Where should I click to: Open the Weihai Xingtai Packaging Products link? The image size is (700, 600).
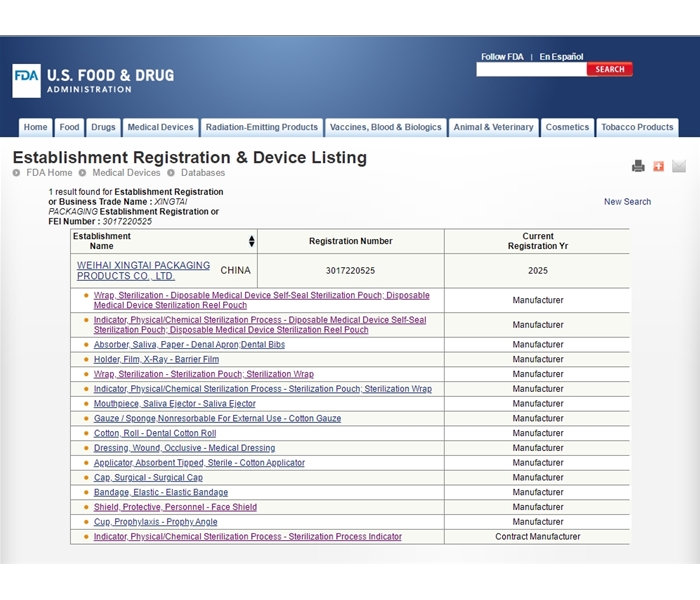(143, 271)
